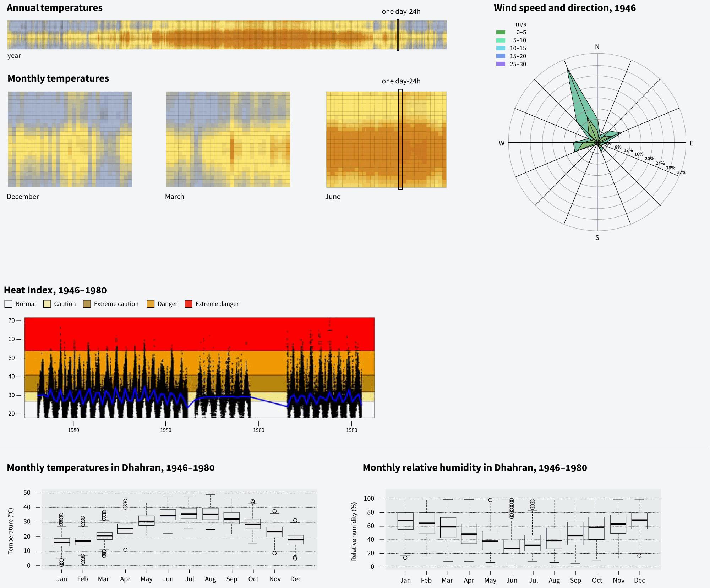
Task: Click the Extreme caution legend box
Action: tap(87, 304)
